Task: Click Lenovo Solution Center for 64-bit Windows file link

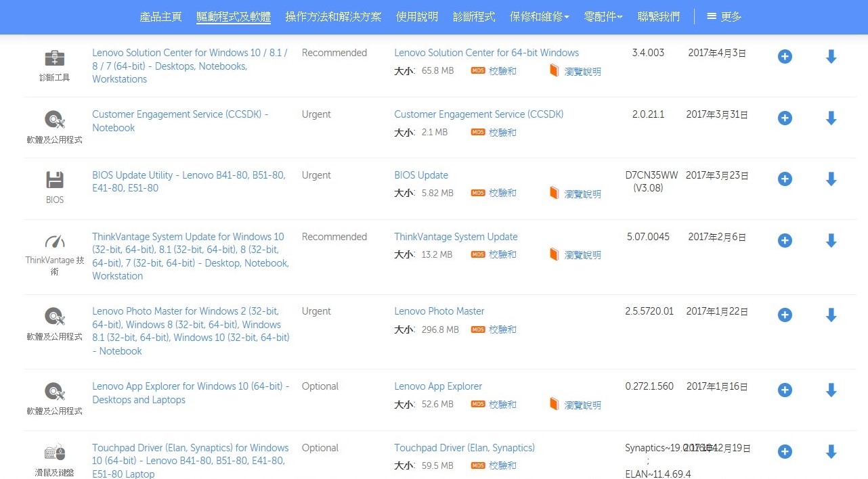Action: pyautogui.click(x=487, y=53)
